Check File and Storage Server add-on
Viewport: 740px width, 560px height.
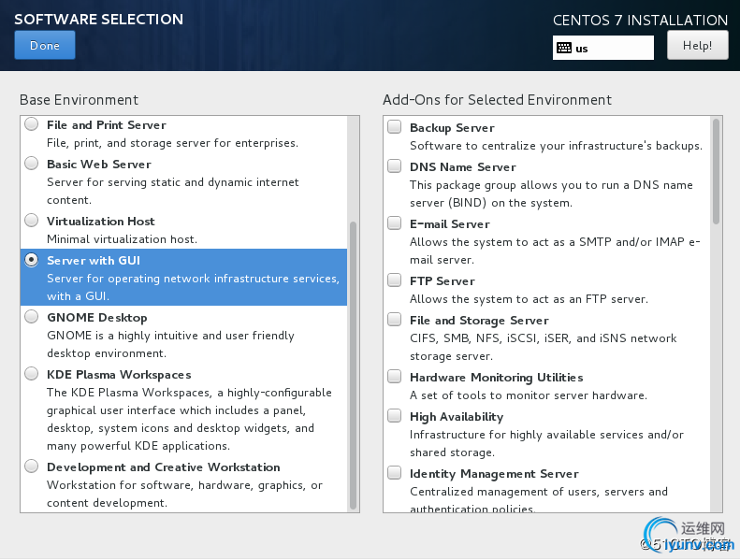tap(395, 320)
